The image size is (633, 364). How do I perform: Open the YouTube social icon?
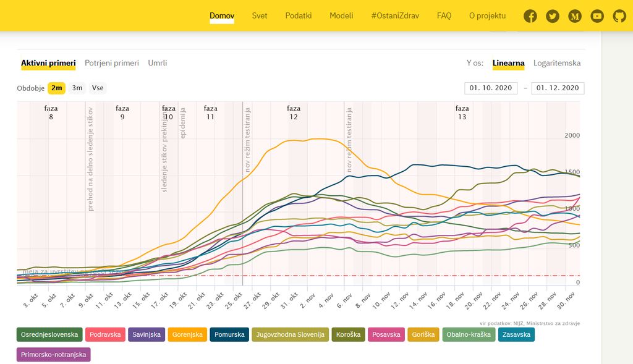tap(597, 16)
